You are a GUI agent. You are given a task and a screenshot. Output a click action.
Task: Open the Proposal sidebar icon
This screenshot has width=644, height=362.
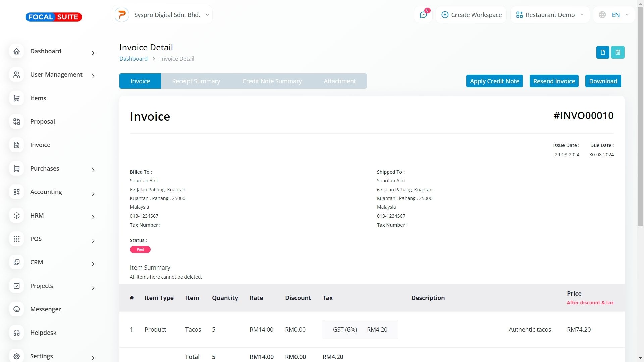(x=16, y=122)
